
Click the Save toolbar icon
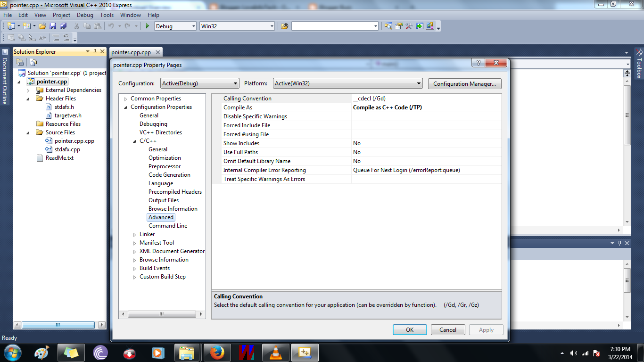[53, 26]
